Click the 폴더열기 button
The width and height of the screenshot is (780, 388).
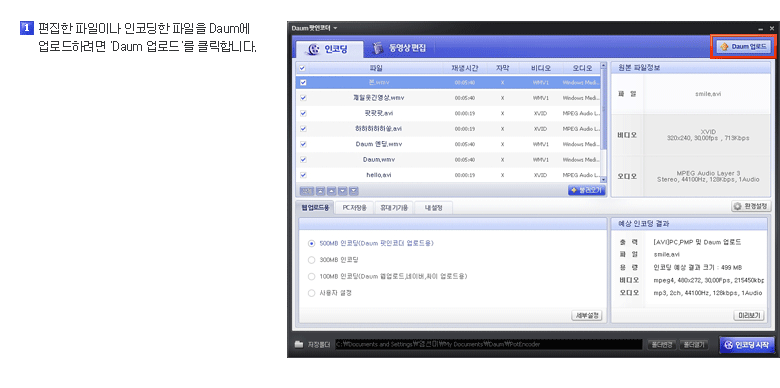[x=694, y=344]
